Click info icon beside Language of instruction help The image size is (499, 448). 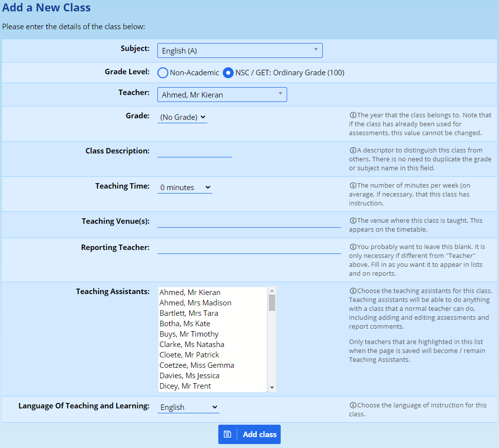point(353,405)
